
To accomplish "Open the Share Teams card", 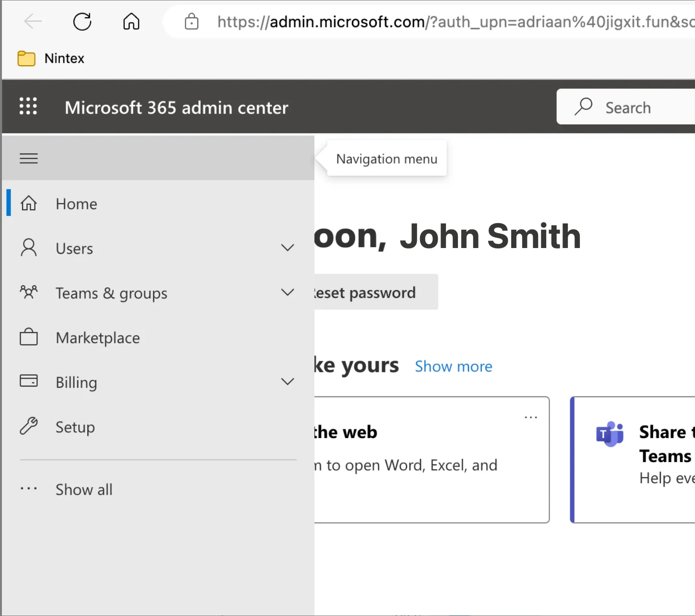I will 633,460.
